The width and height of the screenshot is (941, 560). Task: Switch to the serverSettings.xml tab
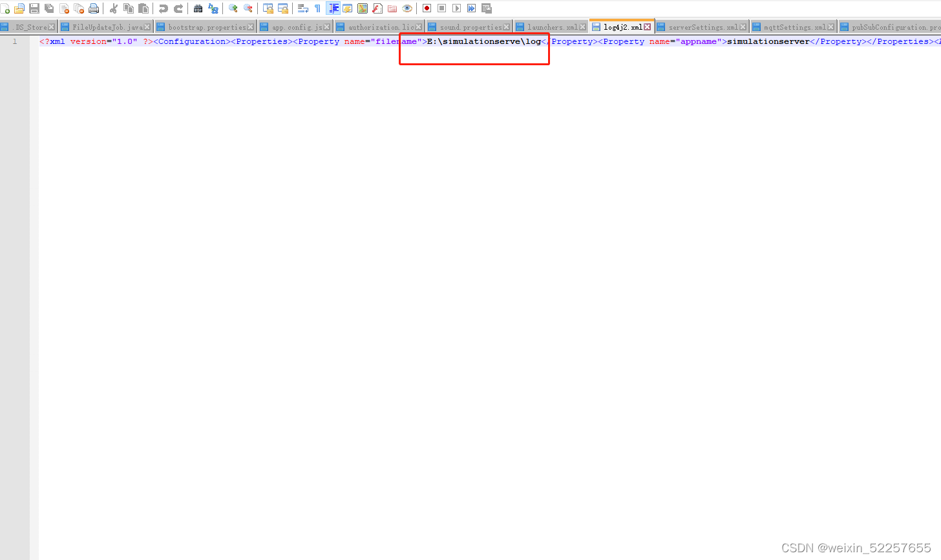pos(702,27)
